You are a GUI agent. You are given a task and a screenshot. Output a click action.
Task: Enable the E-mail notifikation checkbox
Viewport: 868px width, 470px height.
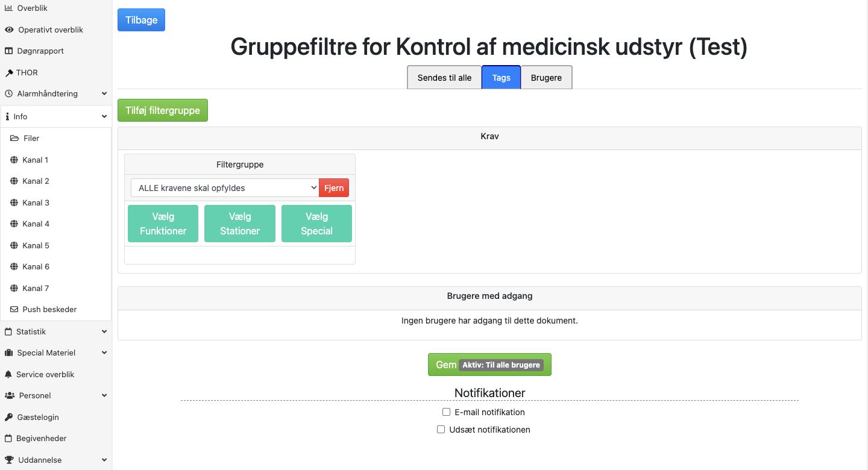[x=447, y=412]
